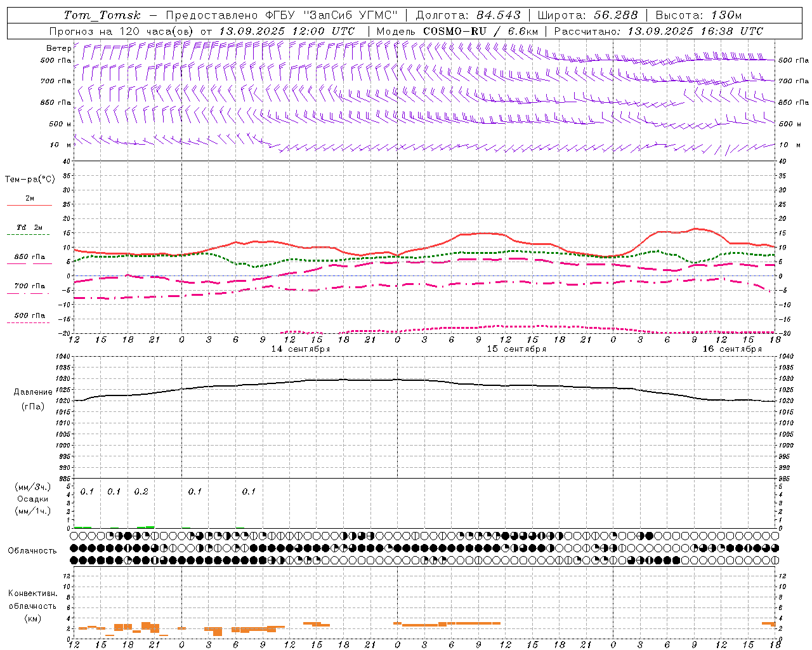Click the "14 сентября" date label
The image size is (812, 650).
pyautogui.click(x=301, y=349)
